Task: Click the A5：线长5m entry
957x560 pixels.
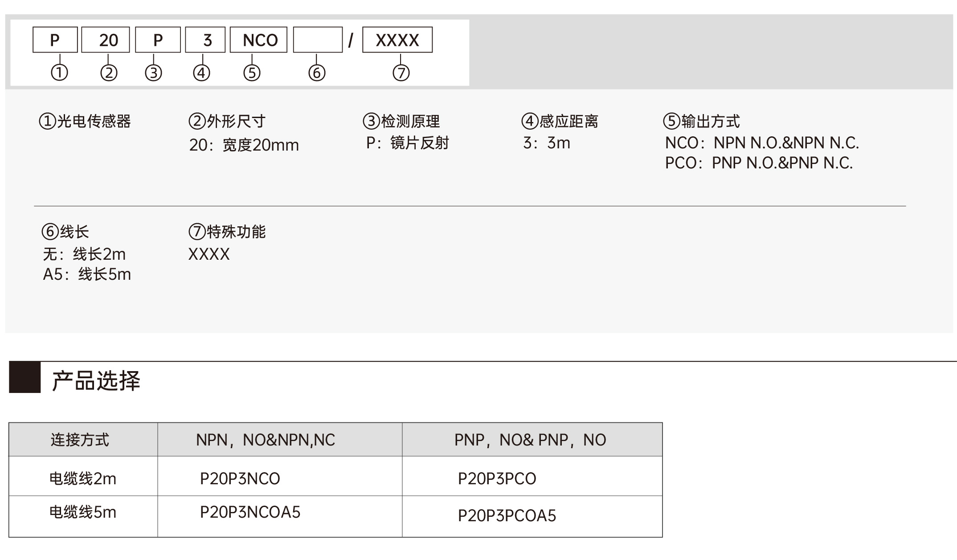Action: point(87,274)
